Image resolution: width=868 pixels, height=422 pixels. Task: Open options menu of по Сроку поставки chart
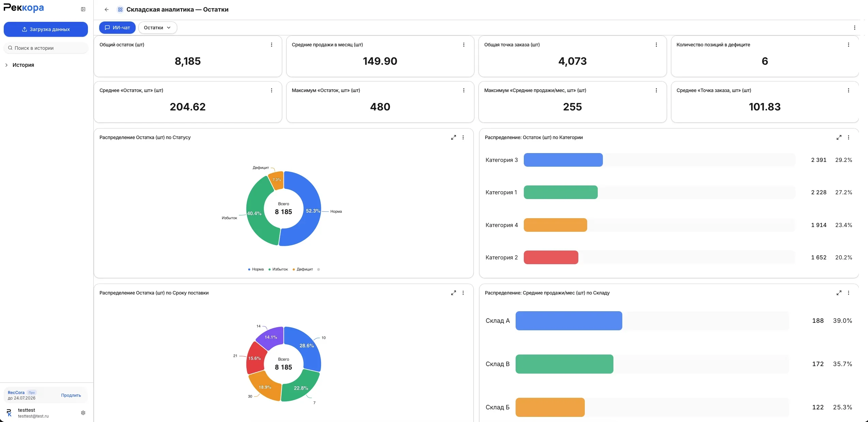click(463, 293)
